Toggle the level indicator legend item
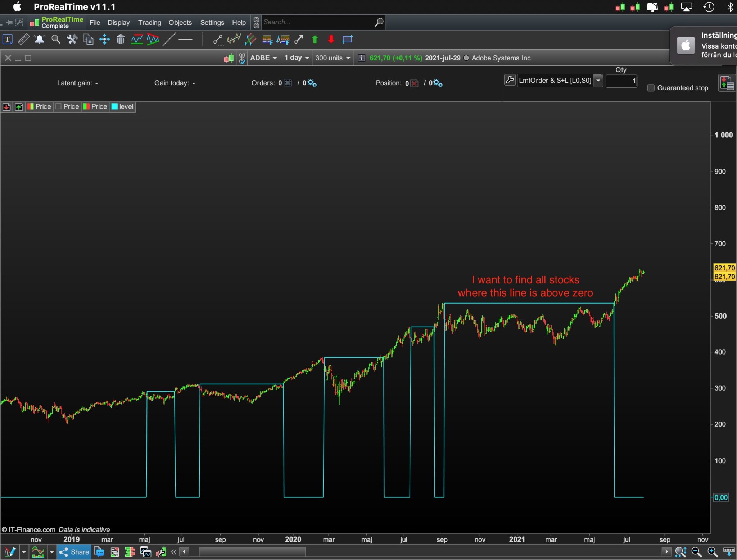737x560 pixels. pos(122,106)
